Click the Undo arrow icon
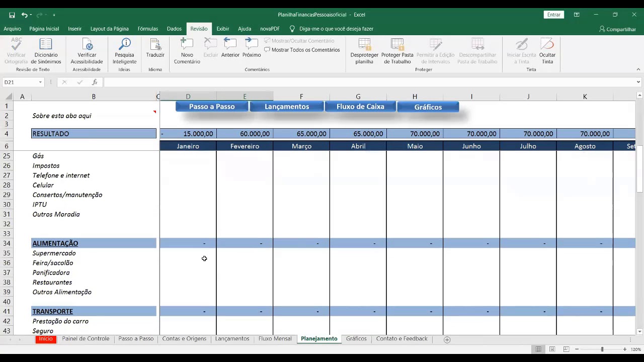 click(24, 15)
